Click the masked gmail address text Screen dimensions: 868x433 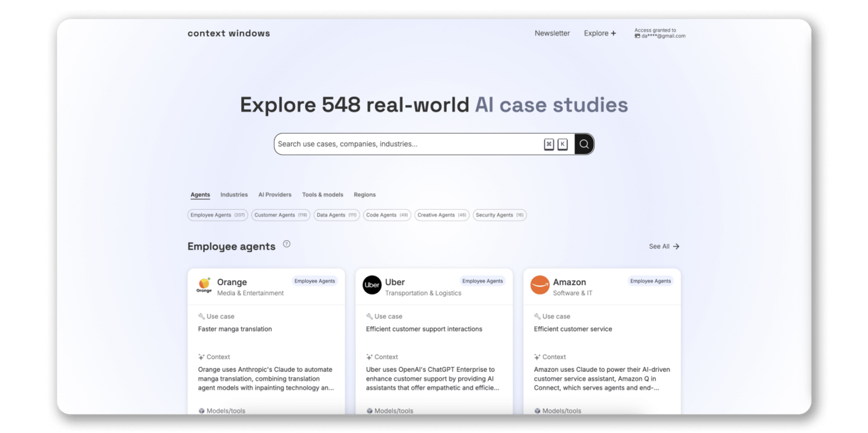(663, 36)
